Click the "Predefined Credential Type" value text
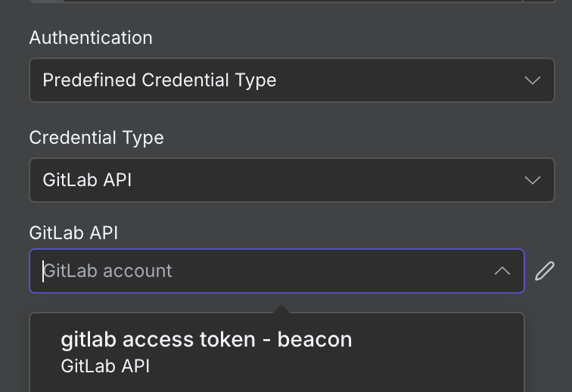 159,80
